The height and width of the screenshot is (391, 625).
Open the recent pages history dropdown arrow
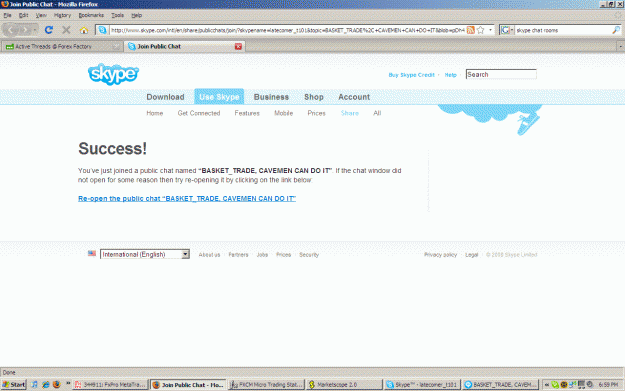[x=35, y=30]
